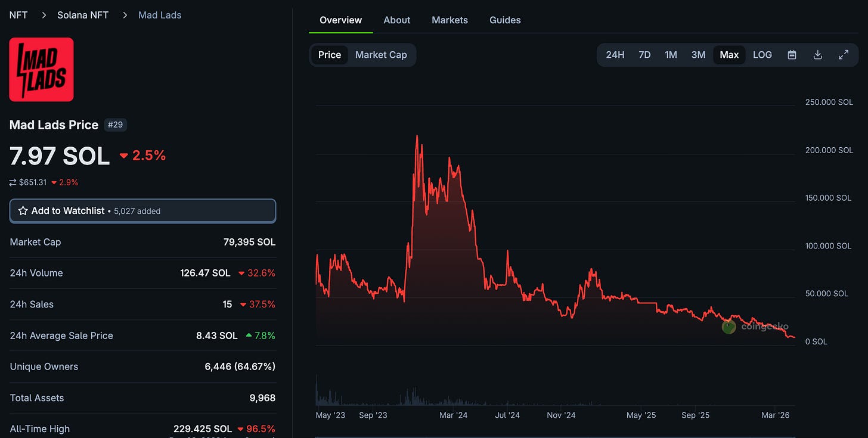The width and height of the screenshot is (868, 438).
Task: Select the 24H chart range
Action: tap(615, 55)
